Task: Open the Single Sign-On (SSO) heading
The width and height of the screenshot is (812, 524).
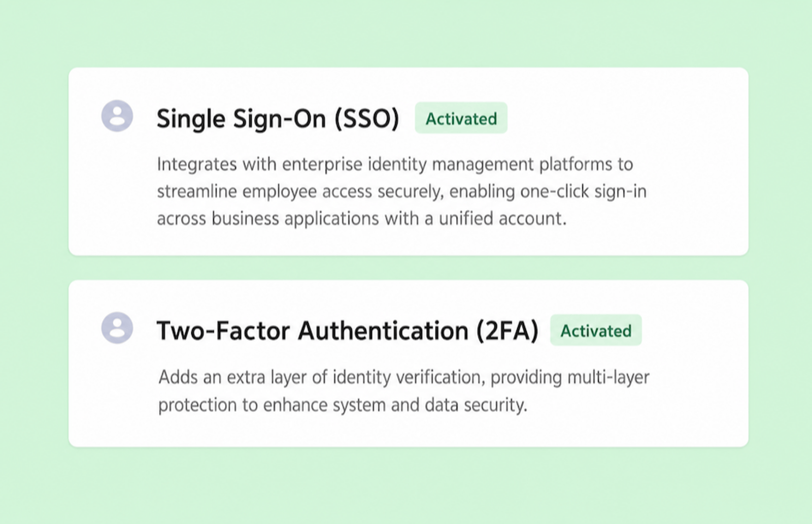Action: (278, 118)
